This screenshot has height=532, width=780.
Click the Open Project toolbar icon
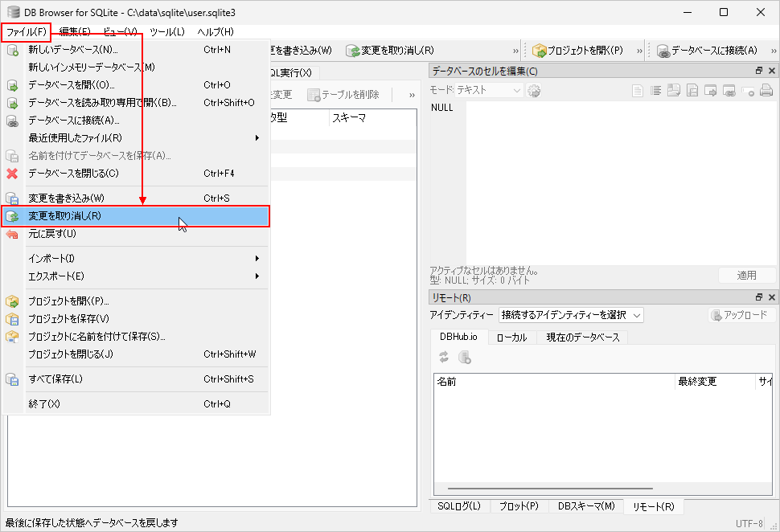[x=540, y=51]
